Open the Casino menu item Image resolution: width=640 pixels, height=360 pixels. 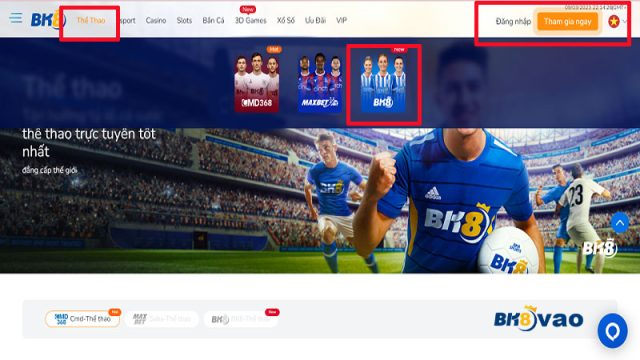[156, 20]
